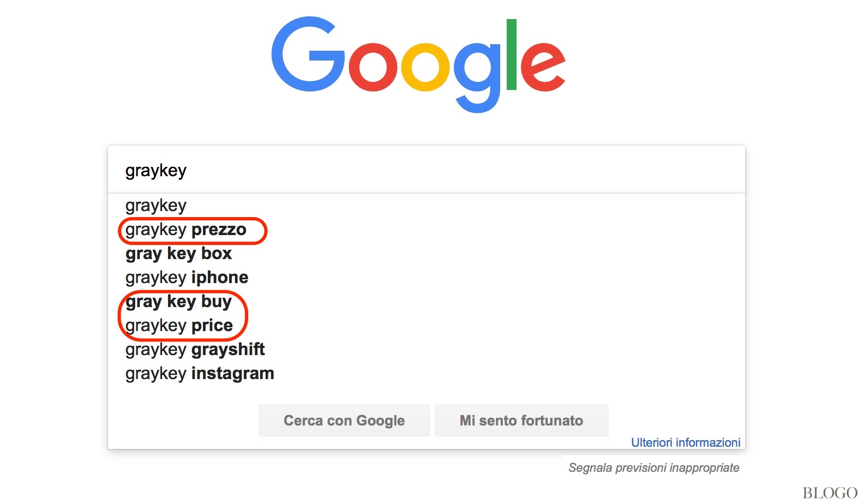
Task: Place cursor after 'graykey' in the search box
Action: [190, 170]
